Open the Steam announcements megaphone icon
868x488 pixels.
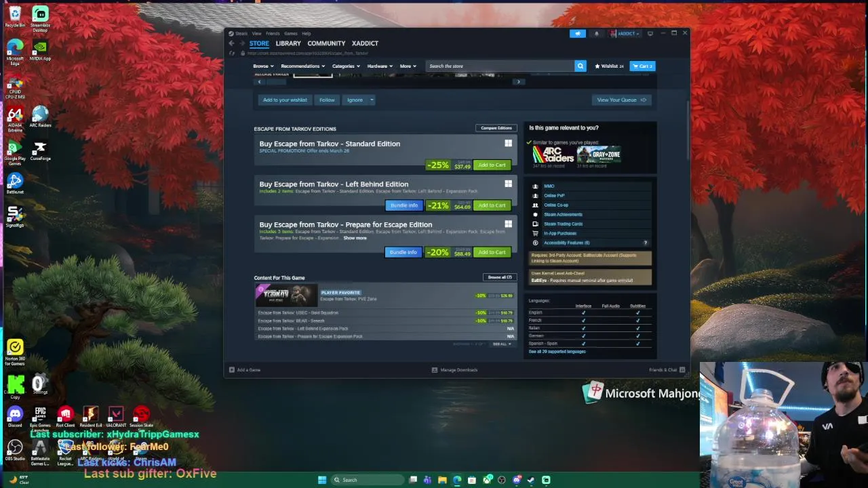point(578,33)
